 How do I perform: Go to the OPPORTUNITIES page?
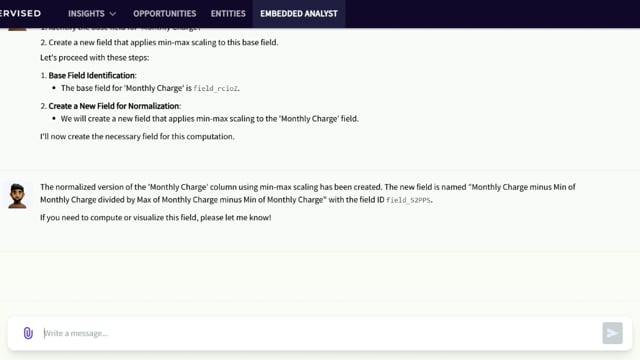(164, 13)
